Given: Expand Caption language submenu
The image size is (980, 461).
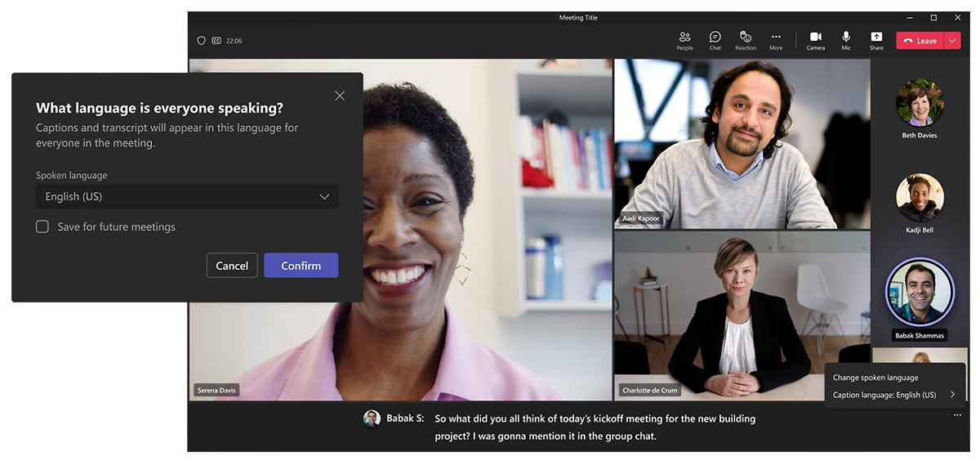Looking at the screenshot, I should tap(894, 395).
